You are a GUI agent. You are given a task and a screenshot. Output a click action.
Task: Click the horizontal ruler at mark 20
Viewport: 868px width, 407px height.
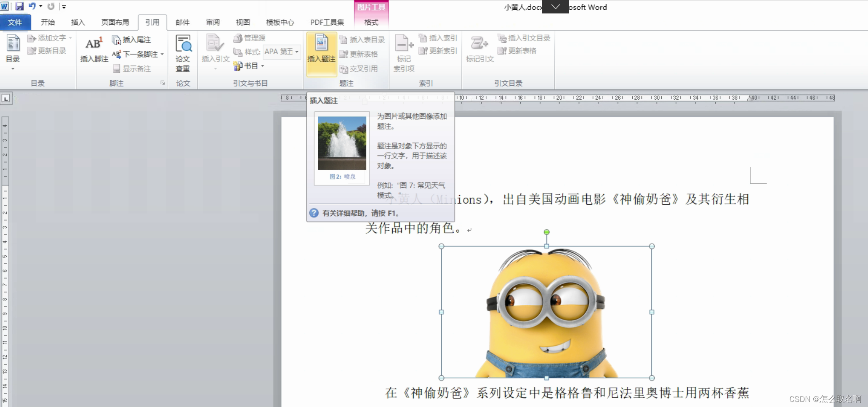pyautogui.click(x=559, y=98)
